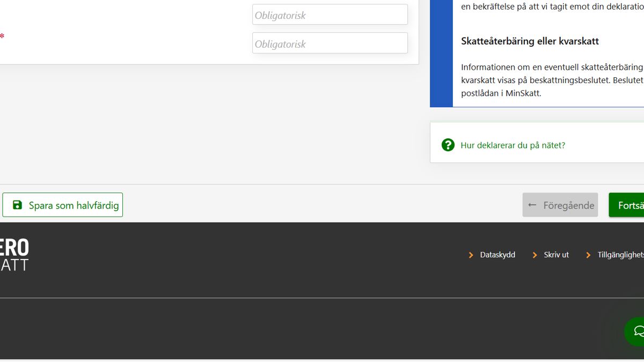
Task: Click the left arrow on Föregående
Action: coord(532,205)
